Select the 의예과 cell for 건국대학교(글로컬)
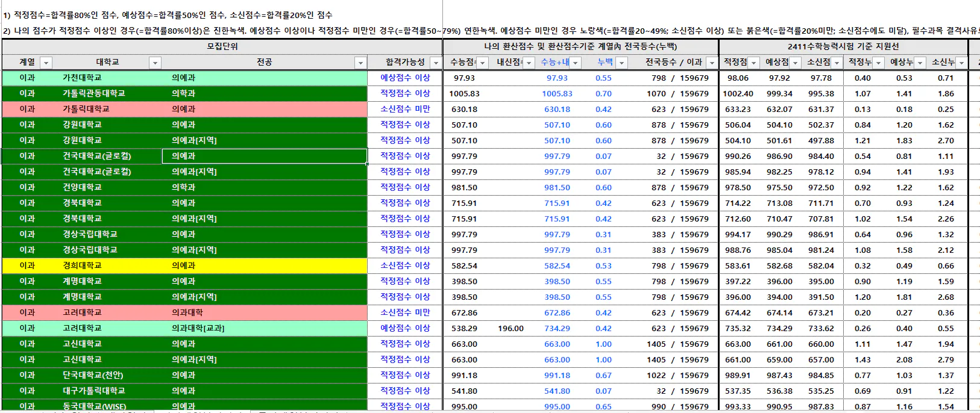 [265, 156]
